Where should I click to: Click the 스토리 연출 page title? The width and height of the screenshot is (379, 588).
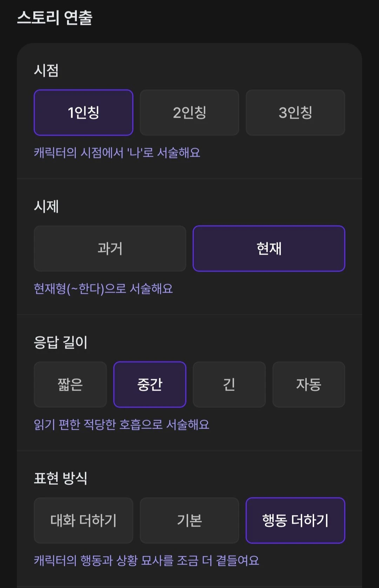click(55, 18)
